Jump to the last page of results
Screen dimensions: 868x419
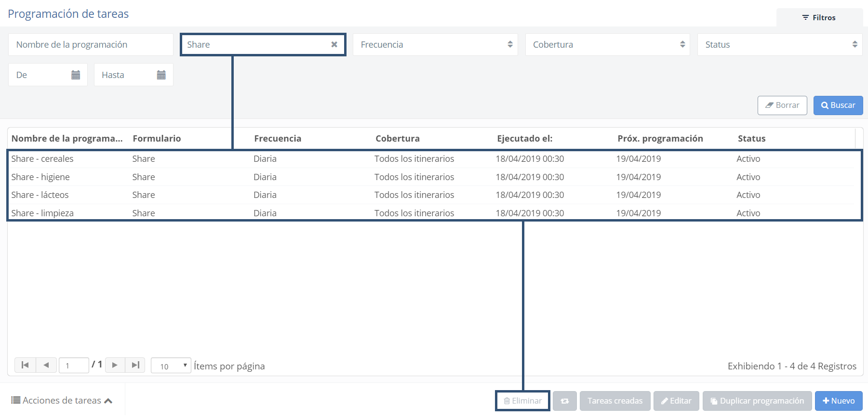click(135, 365)
